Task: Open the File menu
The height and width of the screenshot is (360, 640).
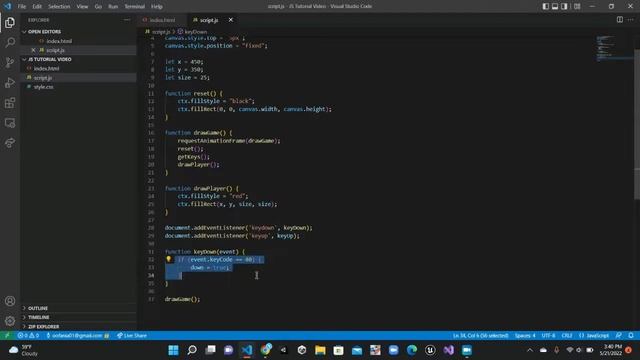Action: pyautogui.click(x=22, y=7)
